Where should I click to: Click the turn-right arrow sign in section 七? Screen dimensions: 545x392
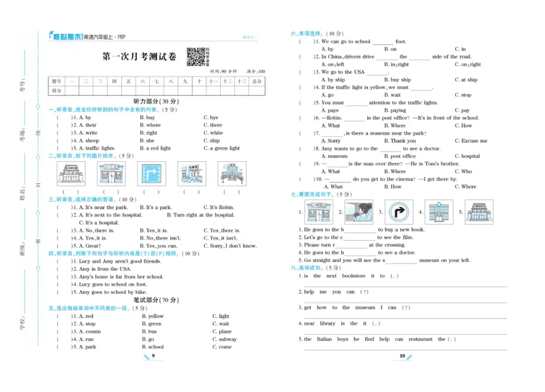coord(396,212)
